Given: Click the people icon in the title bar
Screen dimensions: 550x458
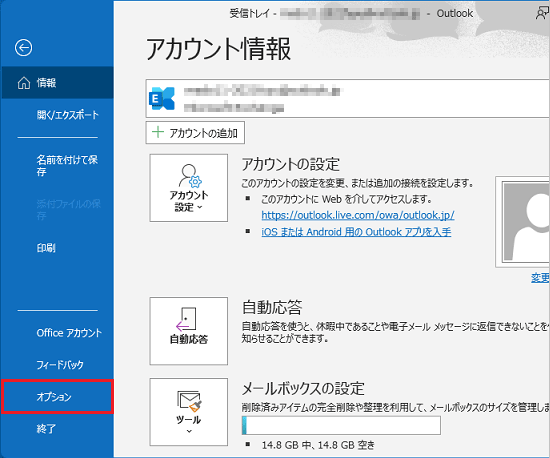Looking at the screenshot, I should point(542,13).
